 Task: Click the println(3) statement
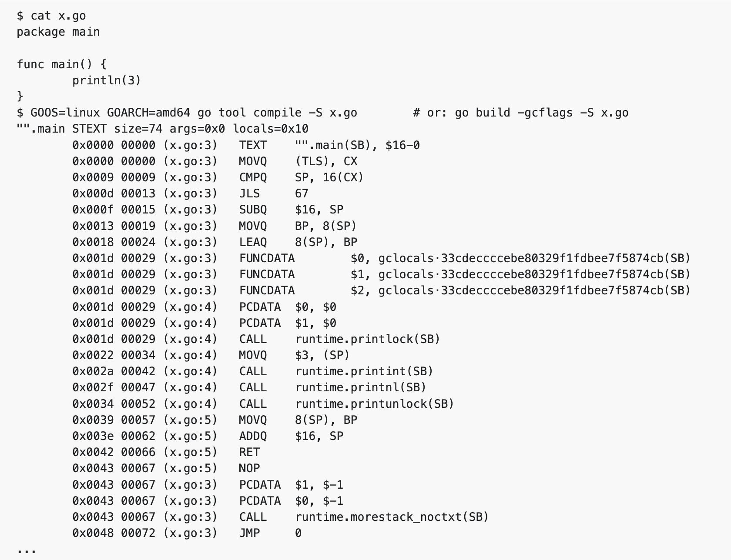pos(107,80)
